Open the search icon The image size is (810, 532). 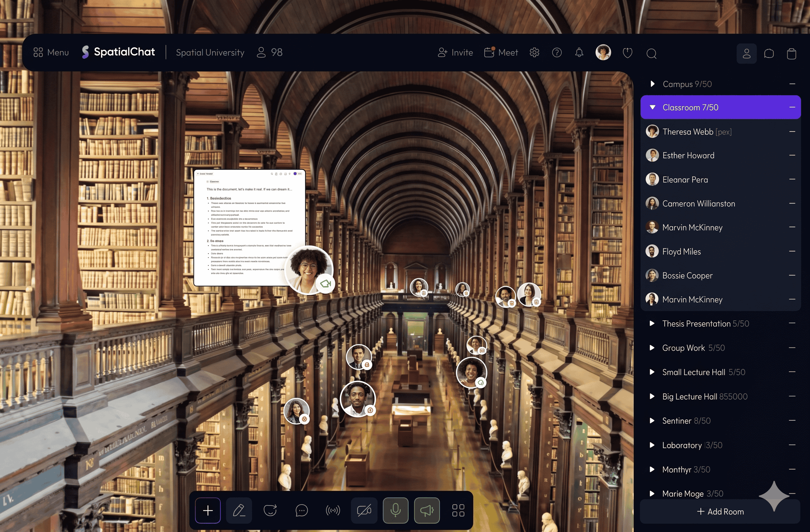(x=651, y=53)
